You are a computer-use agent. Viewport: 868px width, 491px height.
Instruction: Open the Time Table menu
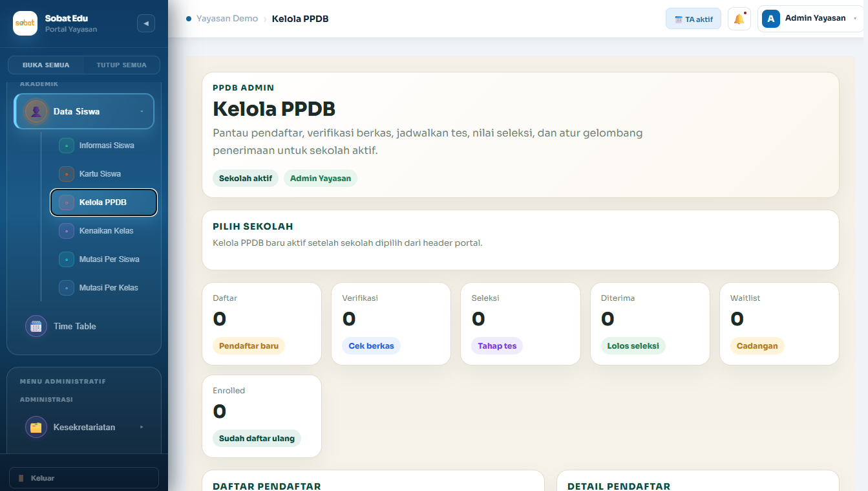coord(84,326)
